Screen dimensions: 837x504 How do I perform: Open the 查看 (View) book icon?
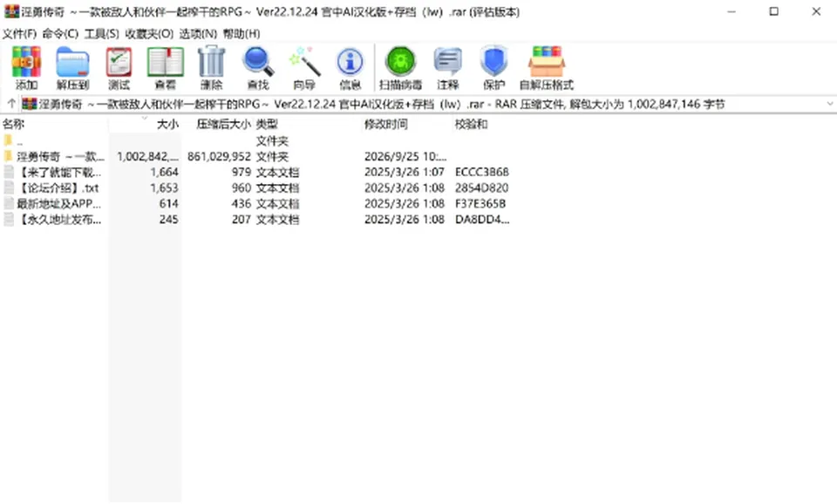(x=166, y=62)
